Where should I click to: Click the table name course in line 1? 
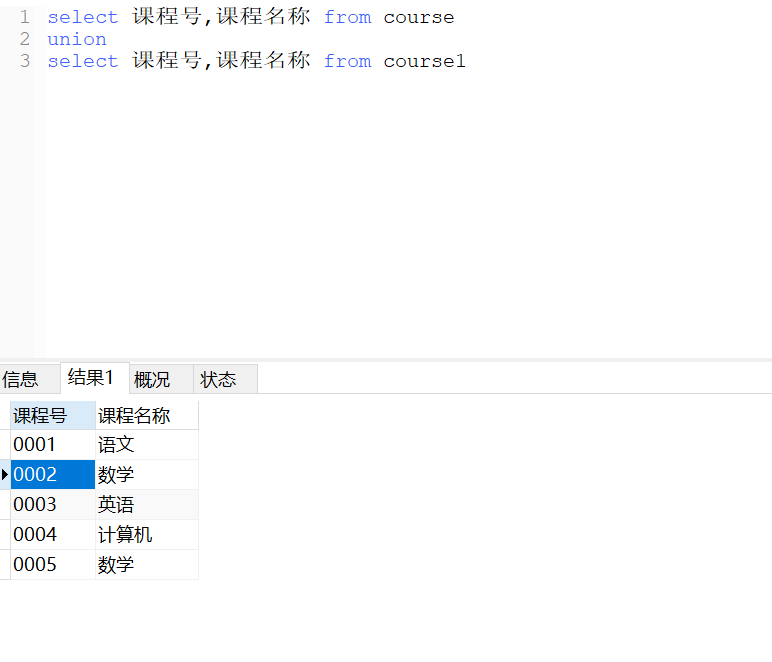click(418, 17)
